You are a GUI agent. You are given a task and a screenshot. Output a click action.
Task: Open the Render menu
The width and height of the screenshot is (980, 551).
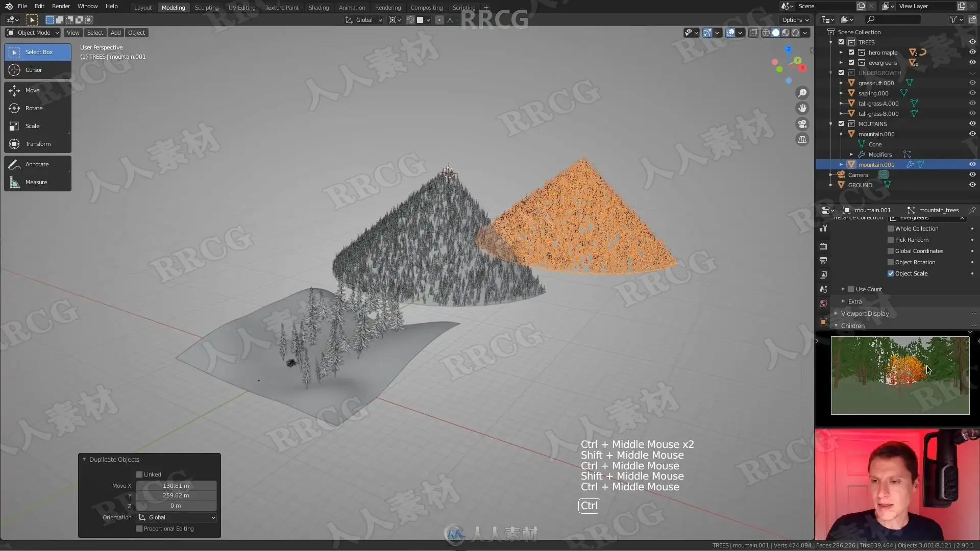tap(61, 6)
